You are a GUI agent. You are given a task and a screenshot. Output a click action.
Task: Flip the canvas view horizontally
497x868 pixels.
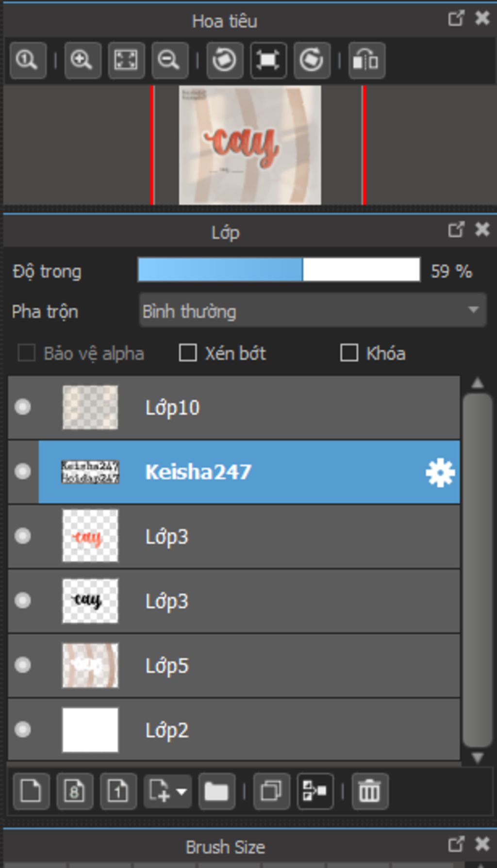(x=366, y=60)
